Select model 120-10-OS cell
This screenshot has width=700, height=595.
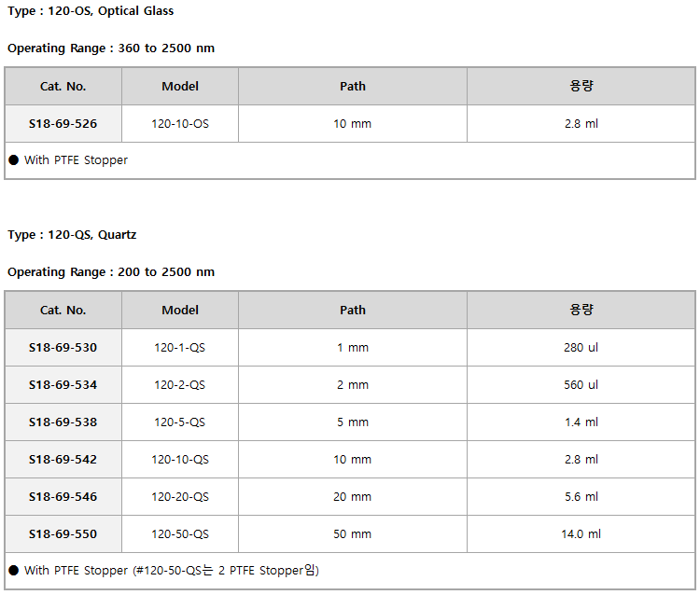(179, 123)
